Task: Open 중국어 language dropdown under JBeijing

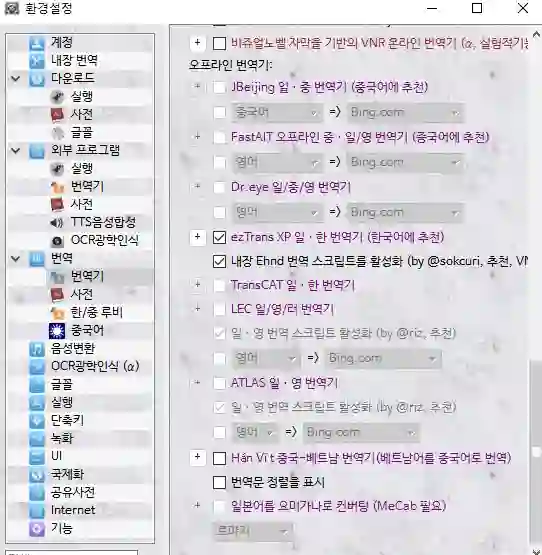Action: tap(277, 113)
